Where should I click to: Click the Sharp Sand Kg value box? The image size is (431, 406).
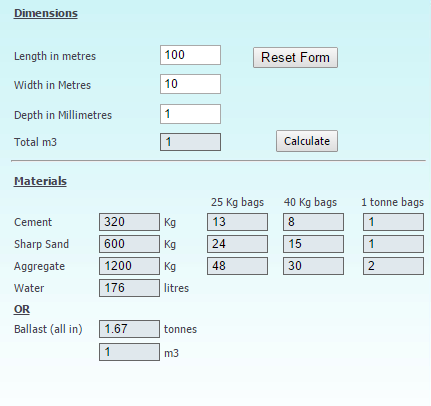click(x=129, y=244)
